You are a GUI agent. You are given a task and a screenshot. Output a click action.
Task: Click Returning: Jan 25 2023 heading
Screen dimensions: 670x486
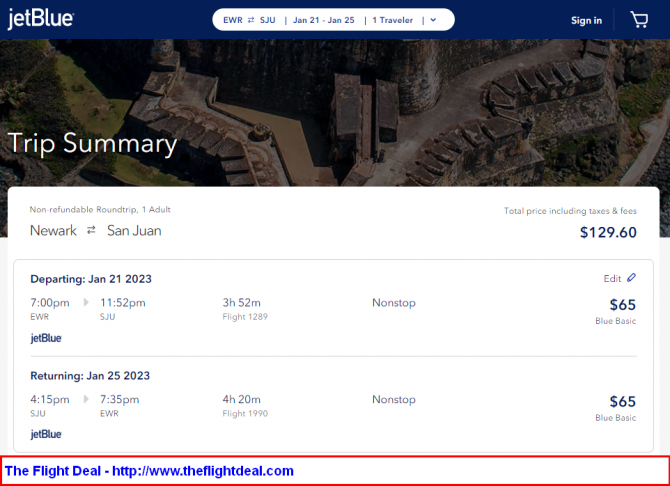(x=90, y=376)
